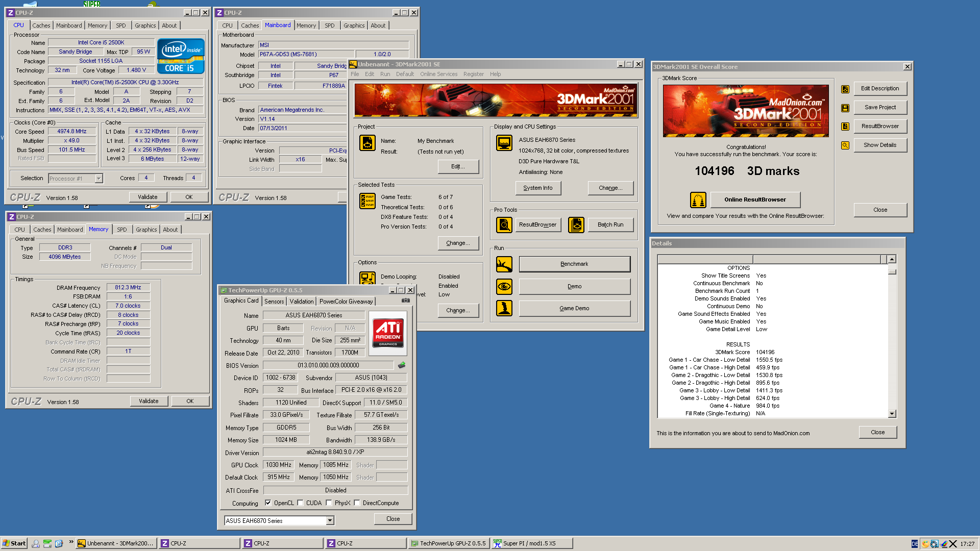Viewport: 980px width, 551px height.
Task: Click the Save Project floppy icon
Action: pyautogui.click(x=845, y=108)
